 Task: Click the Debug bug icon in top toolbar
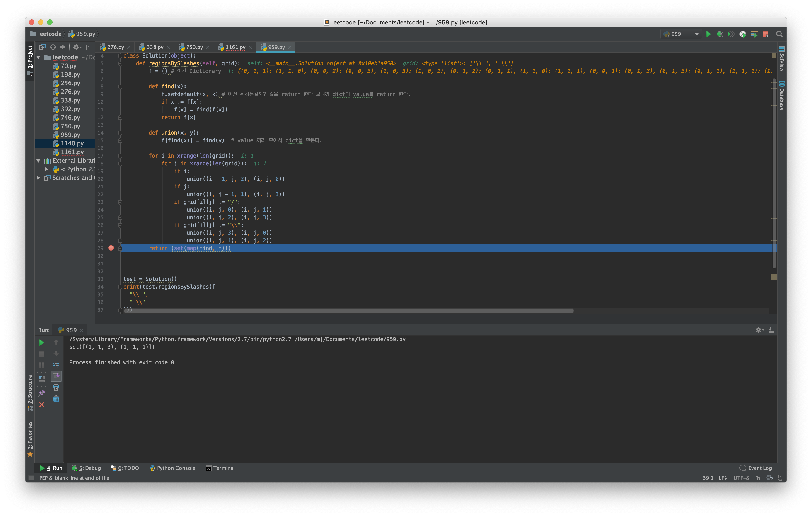720,34
